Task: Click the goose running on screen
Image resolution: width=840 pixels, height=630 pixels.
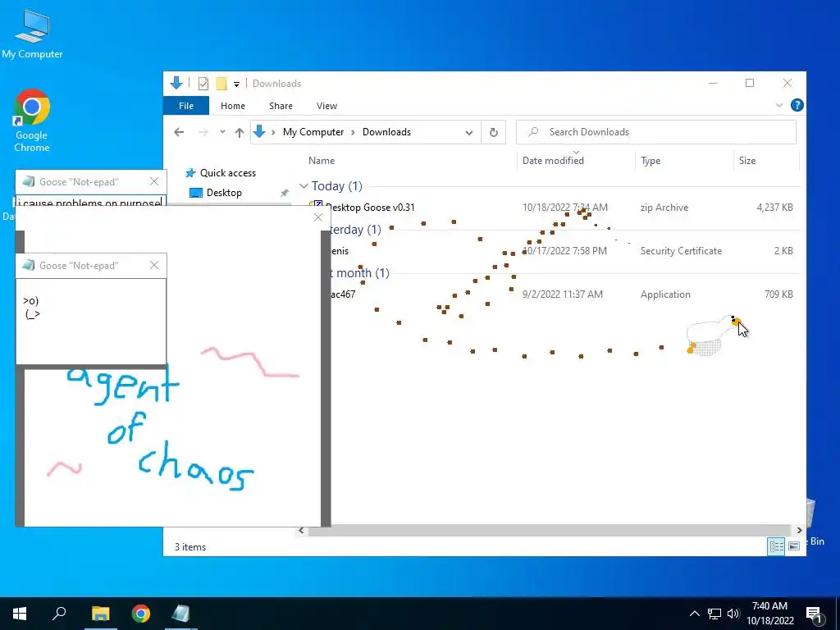Action: pos(713,336)
